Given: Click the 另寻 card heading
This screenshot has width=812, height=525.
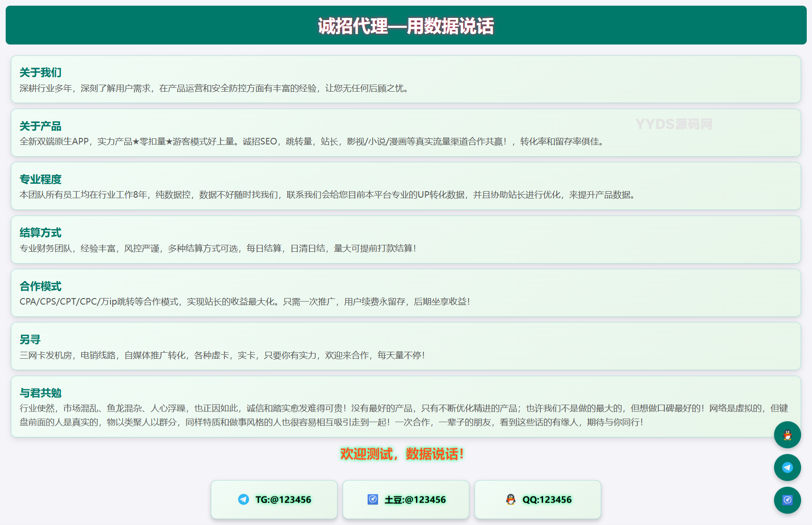Looking at the screenshot, I should pyautogui.click(x=30, y=340).
